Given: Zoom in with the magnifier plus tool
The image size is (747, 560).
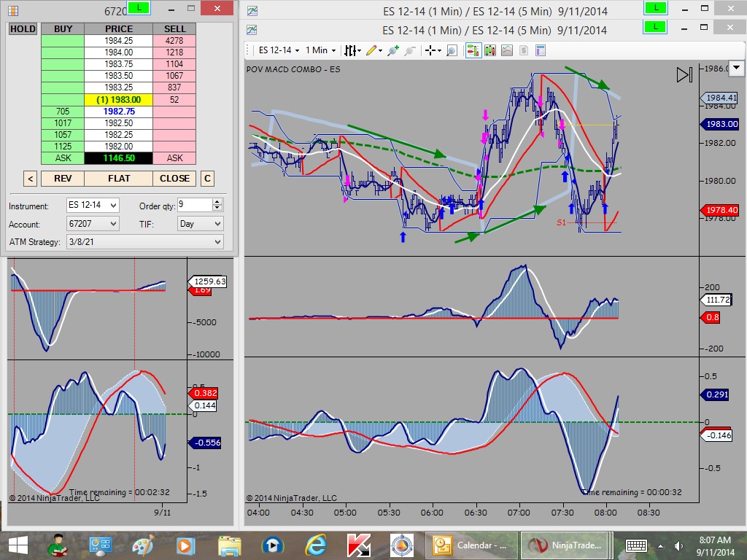Looking at the screenshot, I should click(393, 50).
